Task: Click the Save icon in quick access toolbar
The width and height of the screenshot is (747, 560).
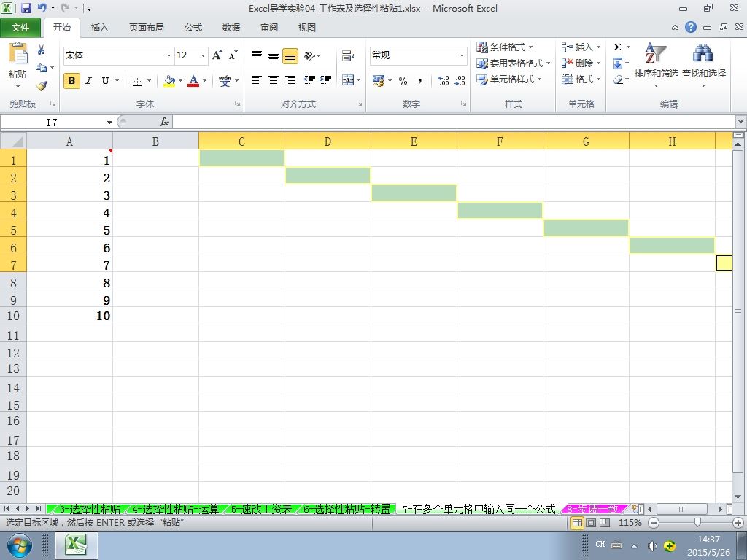Action: pyautogui.click(x=26, y=8)
